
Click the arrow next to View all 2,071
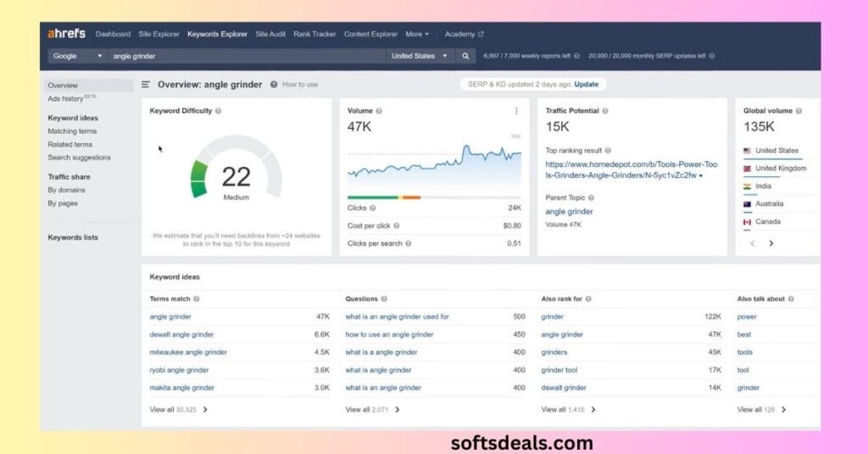[x=398, y=410]
